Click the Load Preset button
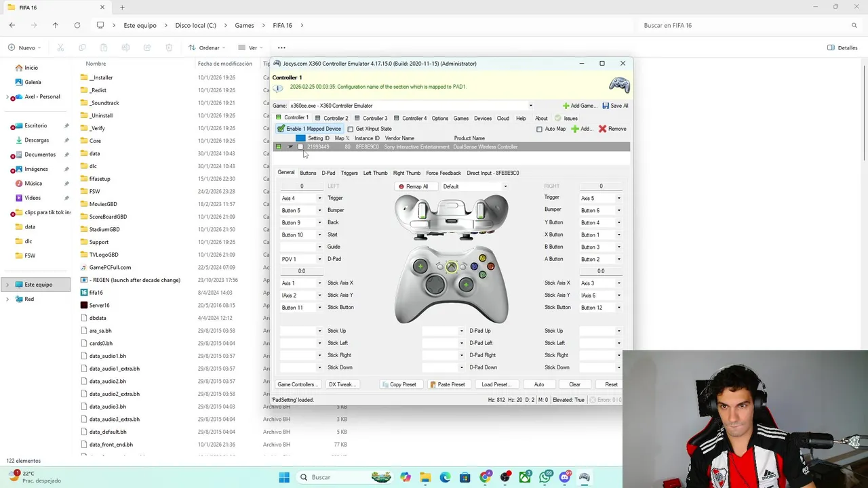Screen dimensions: 868x488 tap(496, 384)
